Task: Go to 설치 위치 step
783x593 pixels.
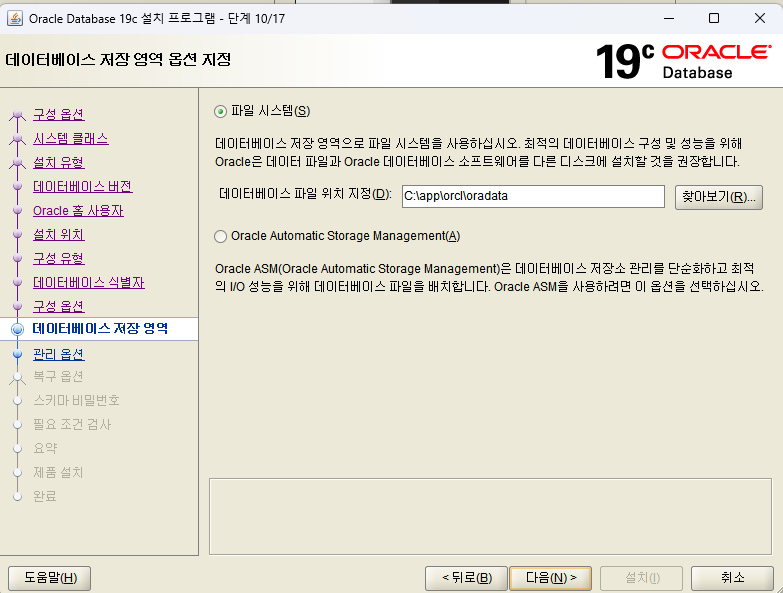Action: click(x=58, y=235)
